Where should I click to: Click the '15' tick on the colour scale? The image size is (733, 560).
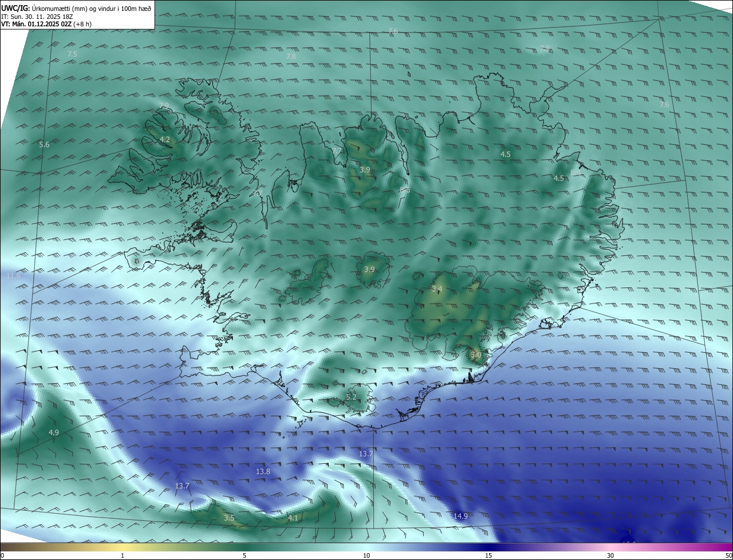488,555
